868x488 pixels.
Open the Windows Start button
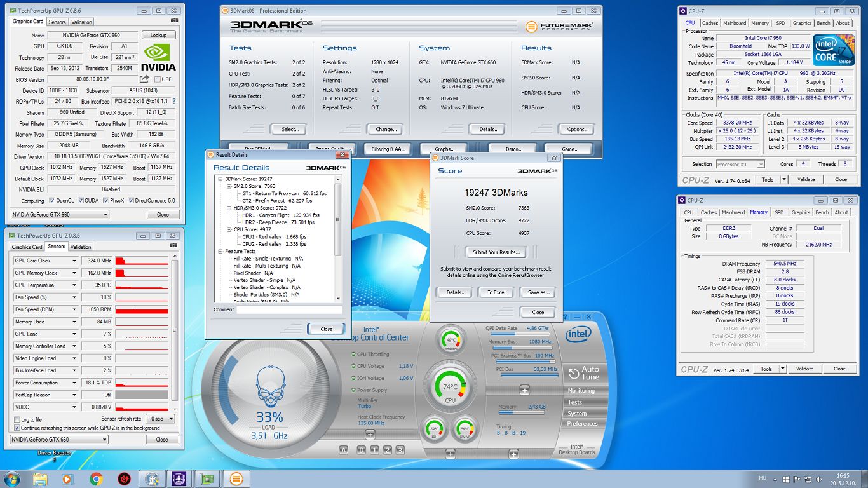tap(11, 478)
